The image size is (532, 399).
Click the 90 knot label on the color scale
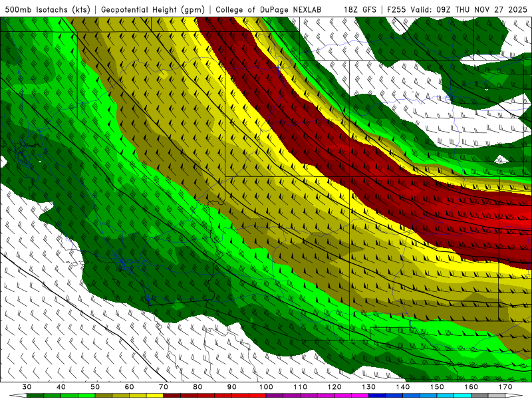tap(232, 387)
